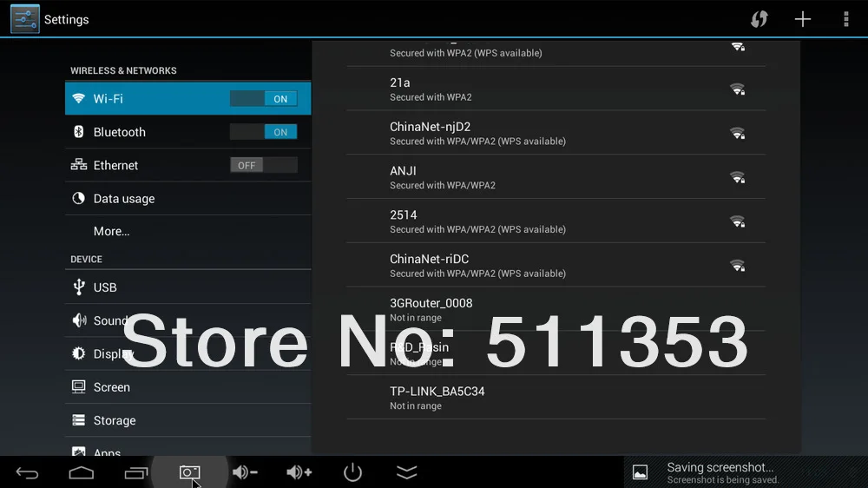
Task: Lower volume with speaker minus icon
Action: coord(245,472)
